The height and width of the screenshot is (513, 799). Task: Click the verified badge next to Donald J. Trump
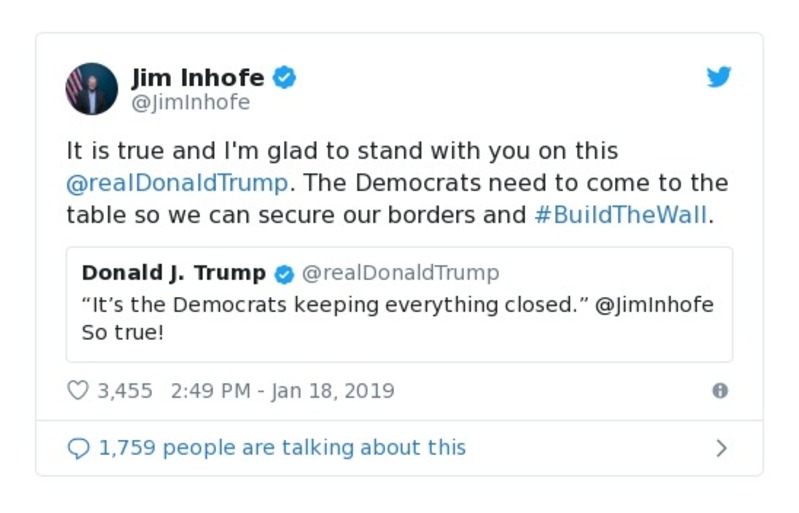coord(284,274)
